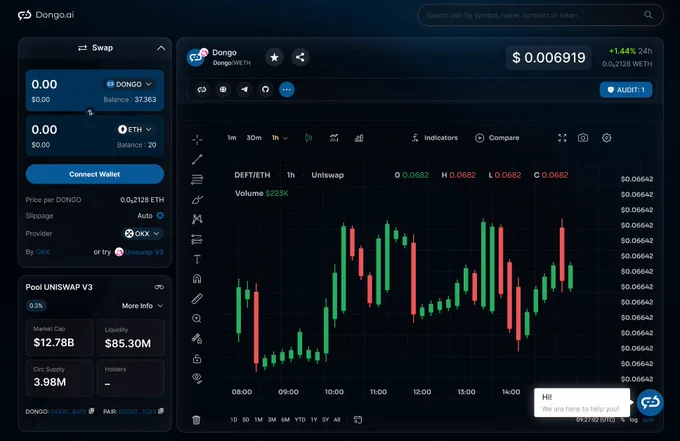This screenshot has width=680, height=441.
Task: Open the Telegram channel icon
Action: (244, 89)
